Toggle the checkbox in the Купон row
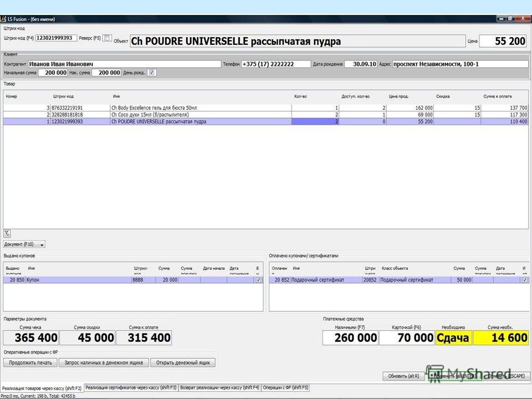The image size is (532, 399). (x=259, y=280)
